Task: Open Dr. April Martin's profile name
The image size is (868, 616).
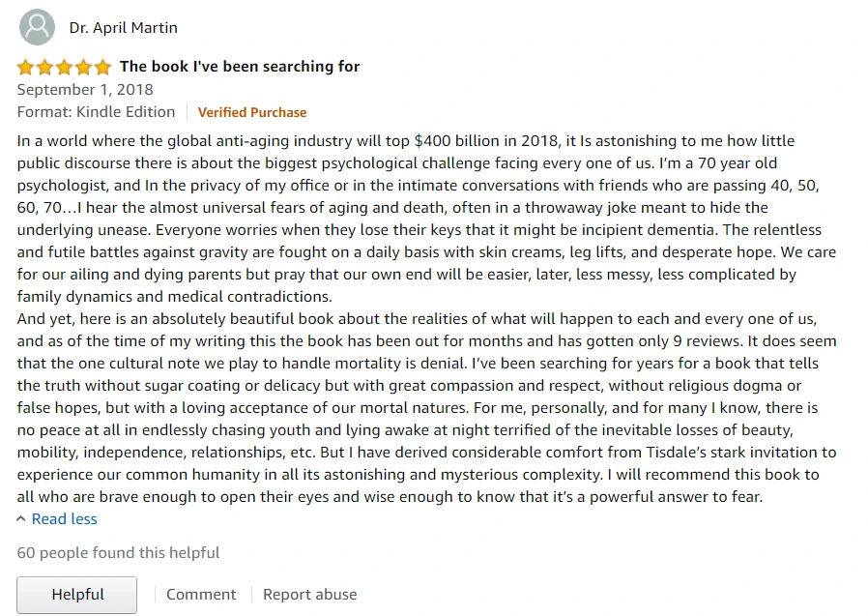Action: tap(123, 27)
